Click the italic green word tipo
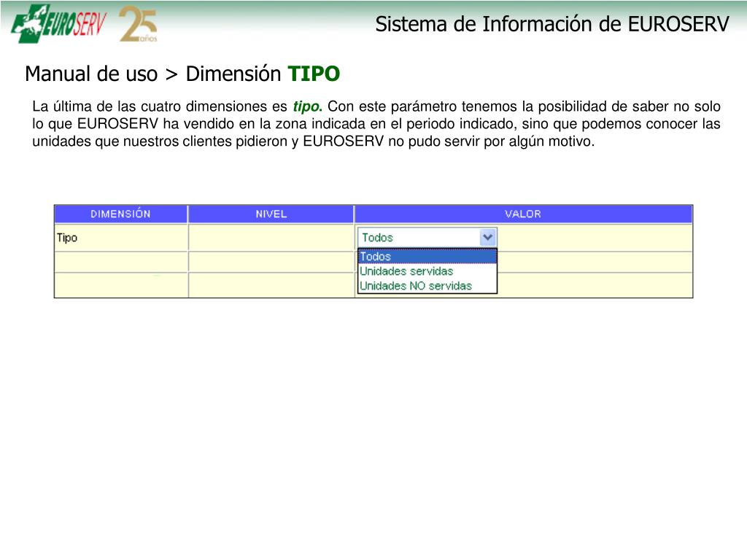 click(x=307, y=106)
